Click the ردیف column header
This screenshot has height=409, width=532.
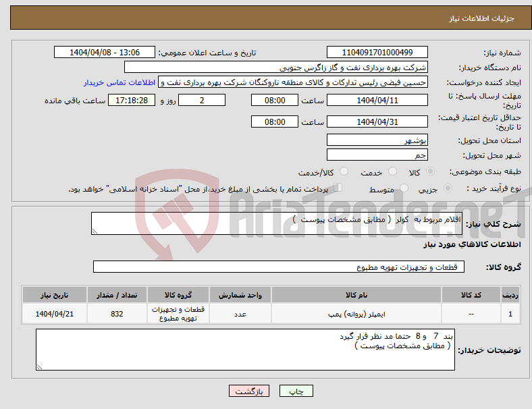(510, 295)
